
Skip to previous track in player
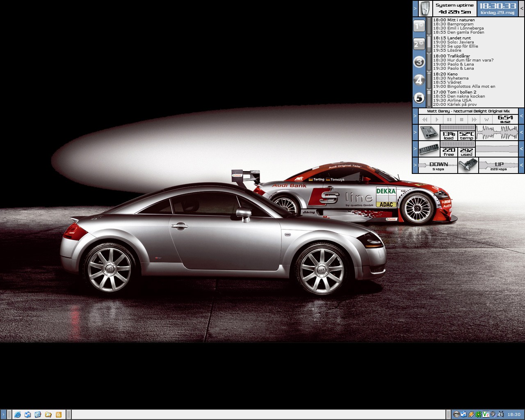[x=425, y=119]
